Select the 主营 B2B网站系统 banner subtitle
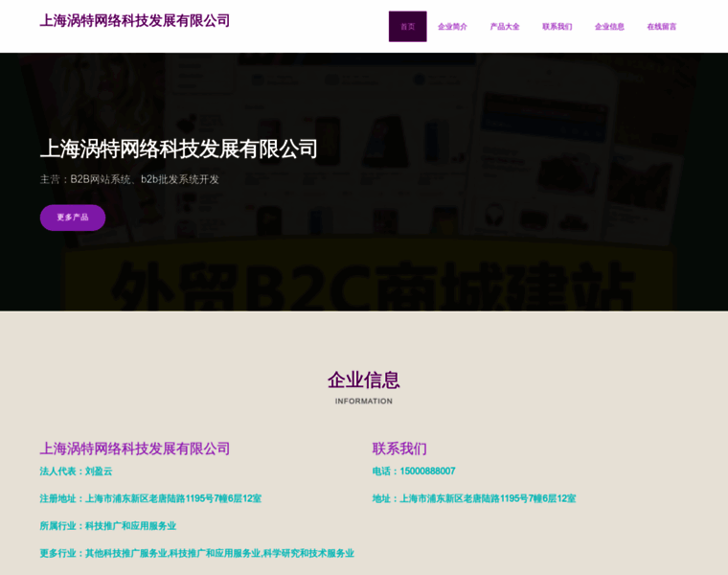The image size is (728, 575). 129,179
